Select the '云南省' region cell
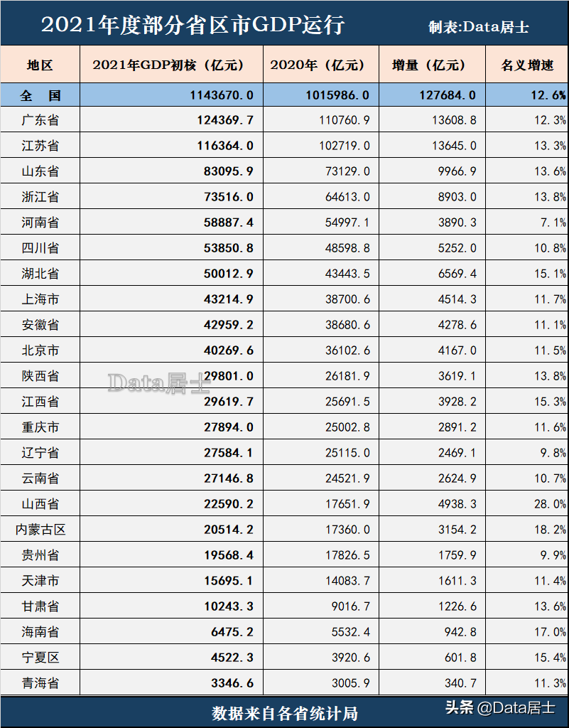Screen dimensions: 569x728 click(x=40, y=478)
